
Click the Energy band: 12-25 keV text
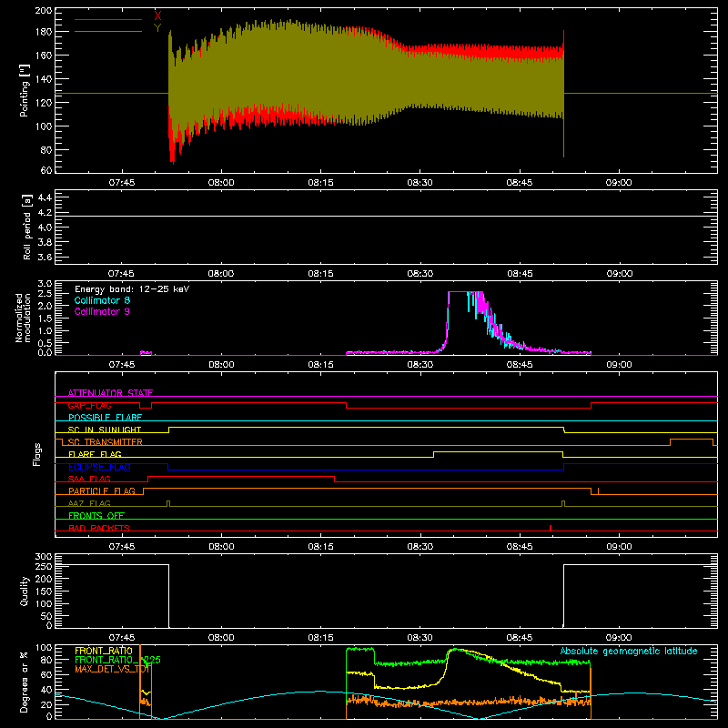(132, 289)
